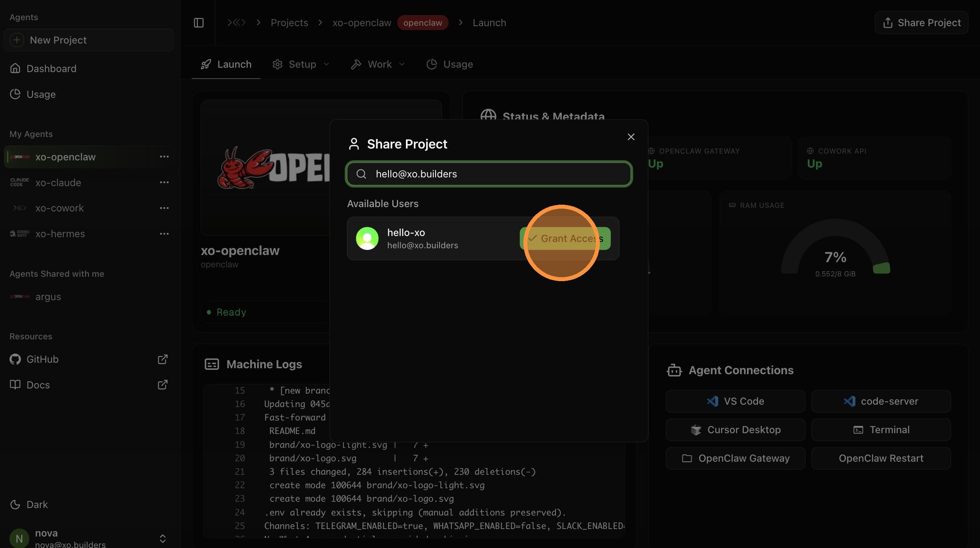Click the COWORK API 'Up' status
The image size is (980, 548).
point(814,164)
